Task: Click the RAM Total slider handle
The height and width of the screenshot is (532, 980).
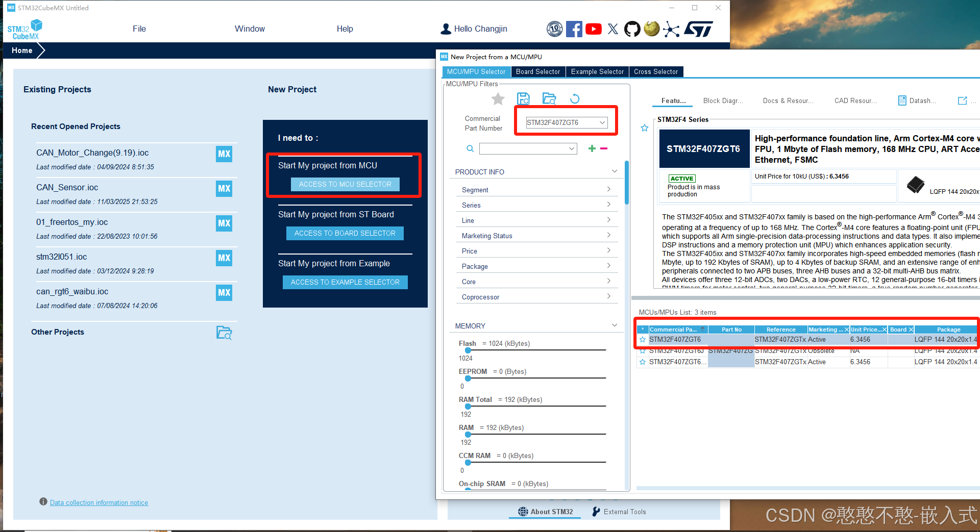Action: point(468,406)
